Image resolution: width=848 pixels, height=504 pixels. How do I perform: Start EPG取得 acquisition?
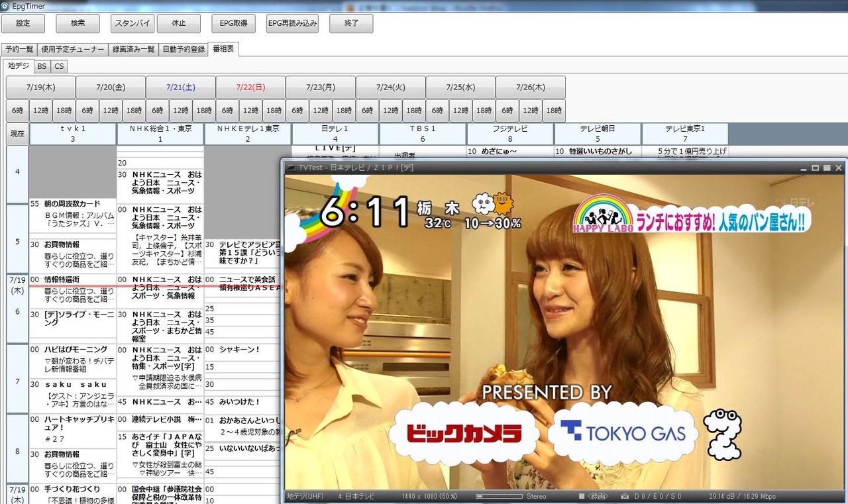tap(234, 23)
